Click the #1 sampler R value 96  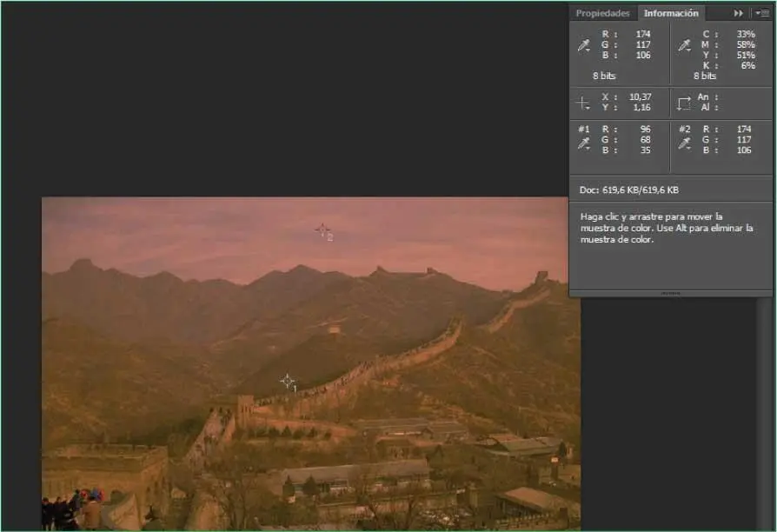(644, 130)
